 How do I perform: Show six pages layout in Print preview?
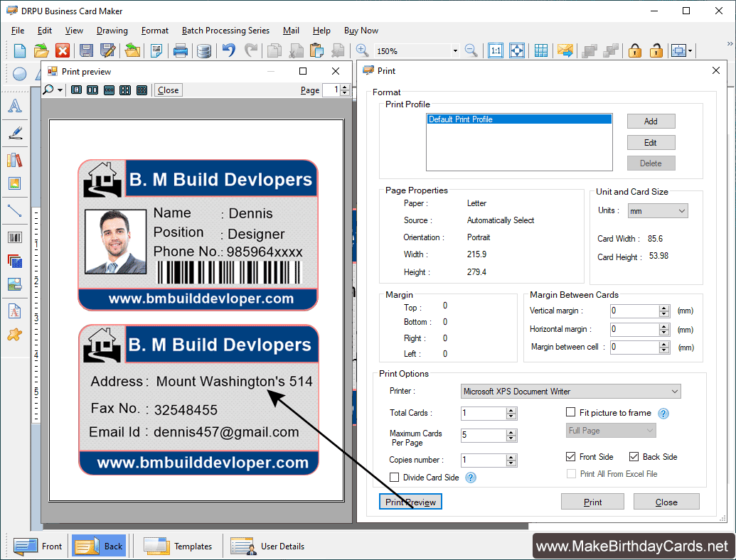142,90
